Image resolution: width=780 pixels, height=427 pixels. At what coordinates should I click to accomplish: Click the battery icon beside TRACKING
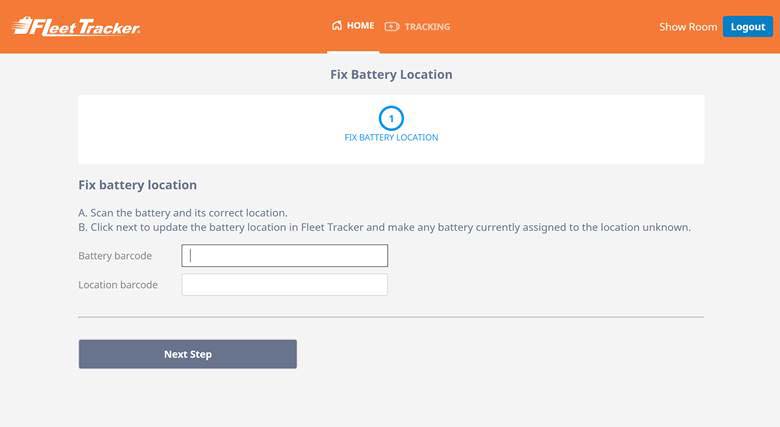(x=391, y=27)
